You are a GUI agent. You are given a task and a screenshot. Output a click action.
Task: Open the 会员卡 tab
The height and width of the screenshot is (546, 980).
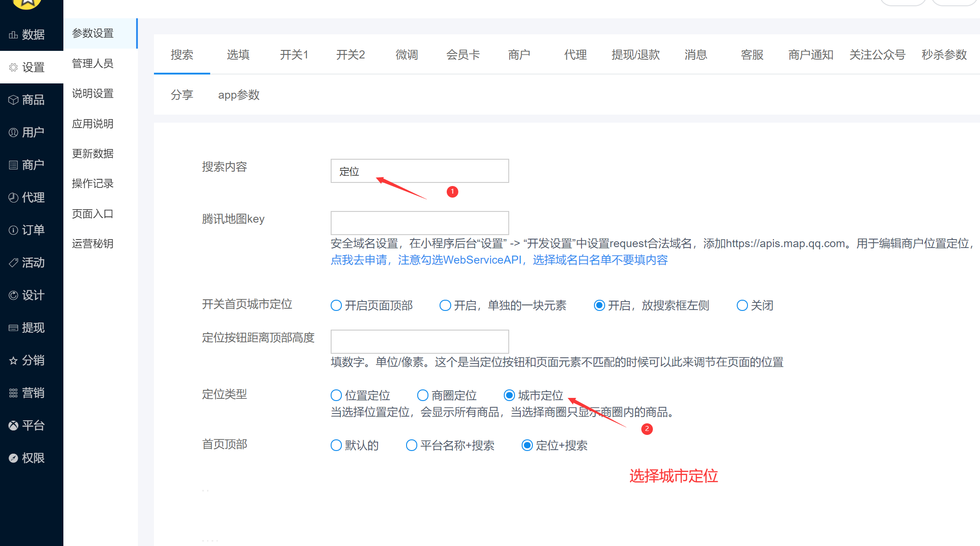(463, 55)
